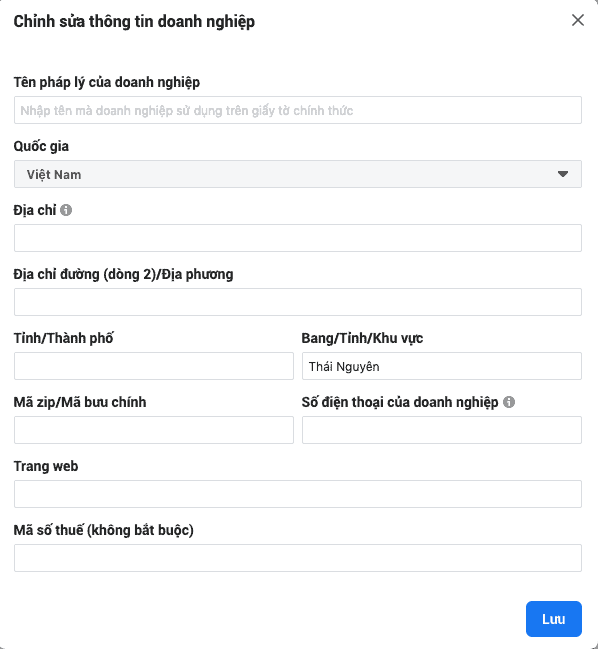The width and height of the screenshot is (598, 649).
Task: Click the Tên pháp lý của doanh nghiệp input
Action: (298, 110)
